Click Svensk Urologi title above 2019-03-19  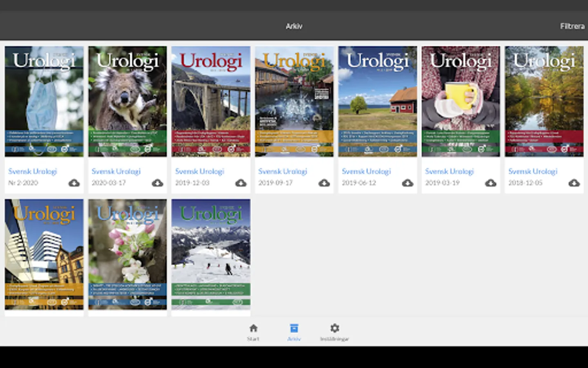[449, 171]
